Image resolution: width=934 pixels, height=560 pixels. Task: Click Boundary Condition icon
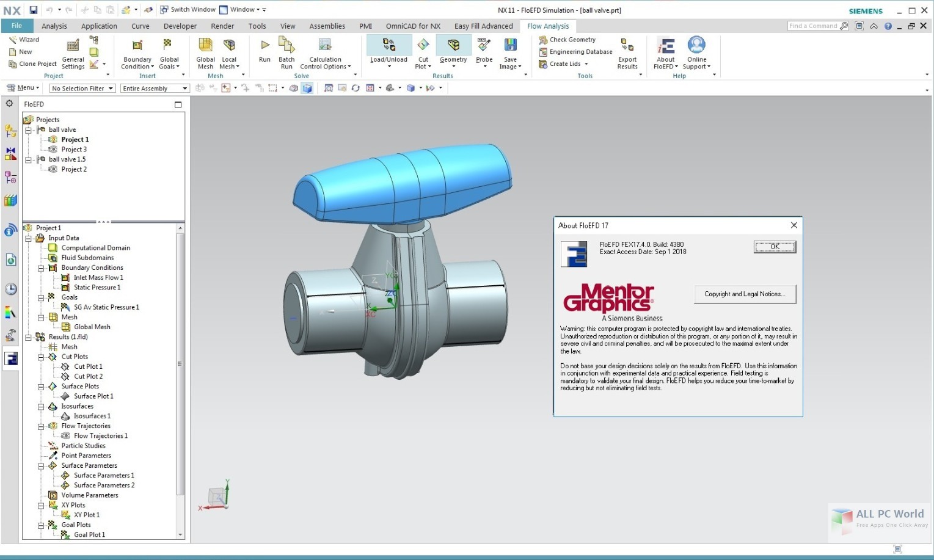137,45
